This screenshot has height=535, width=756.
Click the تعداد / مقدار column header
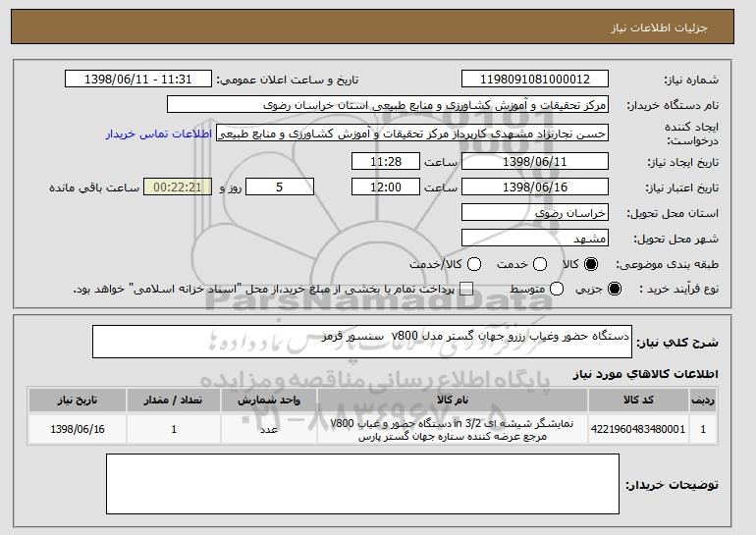[174, 401]
